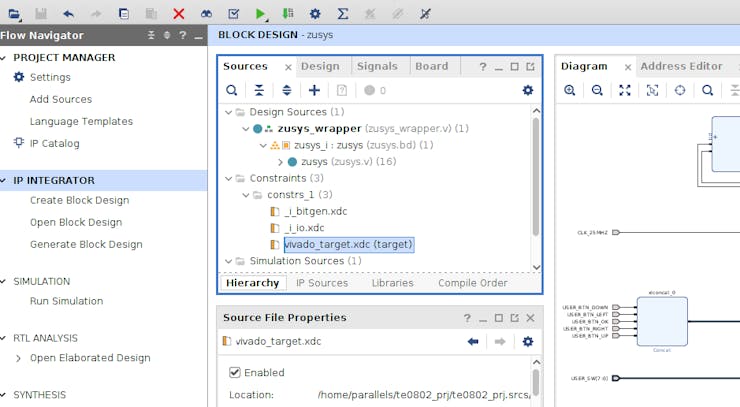Click the copy documents toolbar icon
This screenshot has height=407, width=740.
click(124, 14)
